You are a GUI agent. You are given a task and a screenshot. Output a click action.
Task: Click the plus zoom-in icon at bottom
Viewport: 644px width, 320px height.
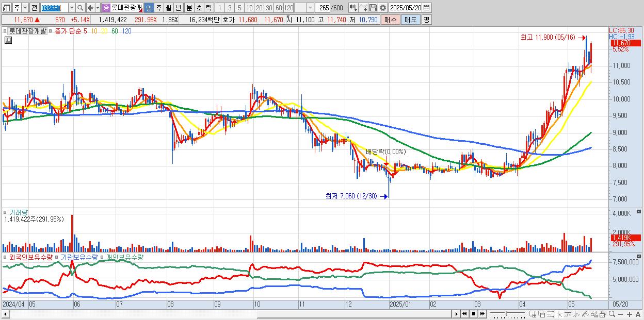pos(630,314)
